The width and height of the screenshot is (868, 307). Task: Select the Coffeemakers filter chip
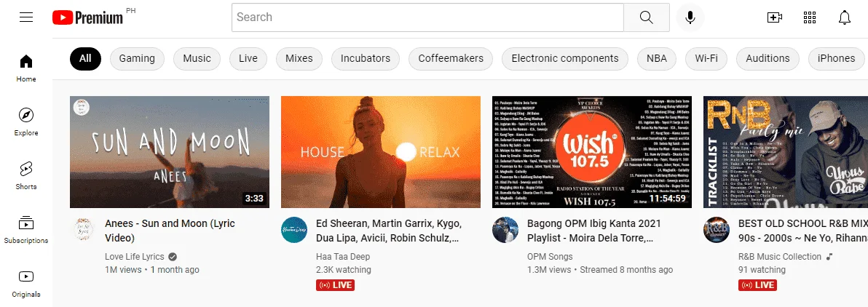(451, 59)
